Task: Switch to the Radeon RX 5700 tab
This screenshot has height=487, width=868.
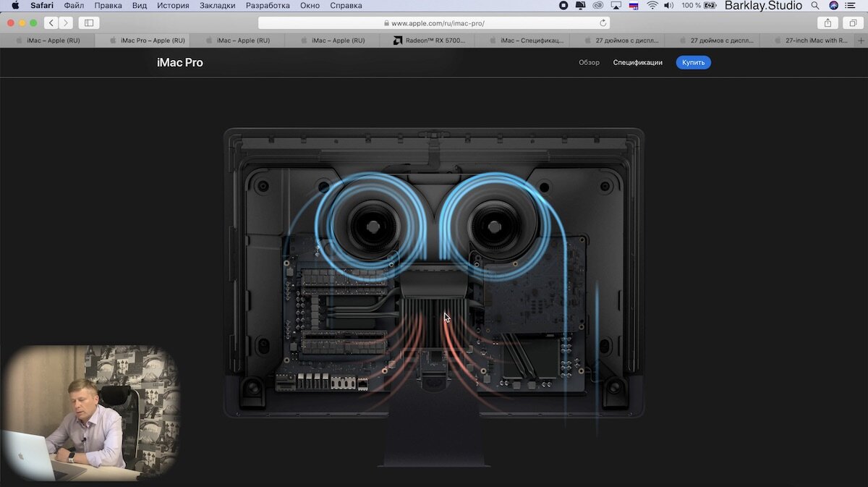Action: tap(427, 41)
